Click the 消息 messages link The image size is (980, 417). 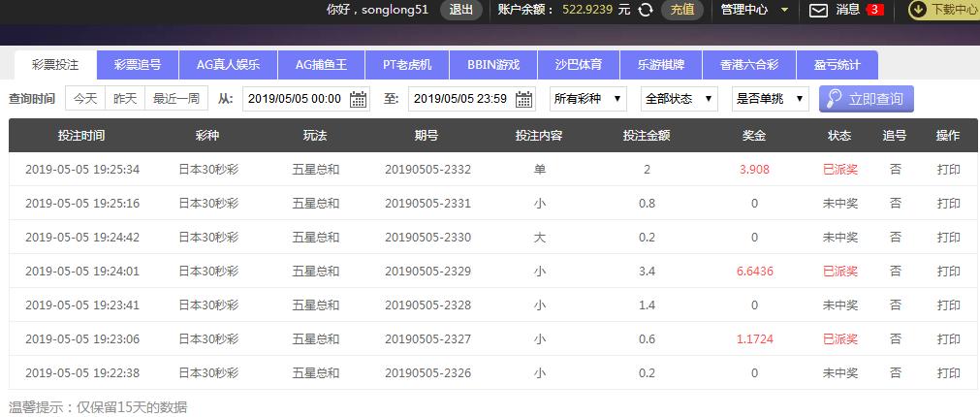pos(847,10)
